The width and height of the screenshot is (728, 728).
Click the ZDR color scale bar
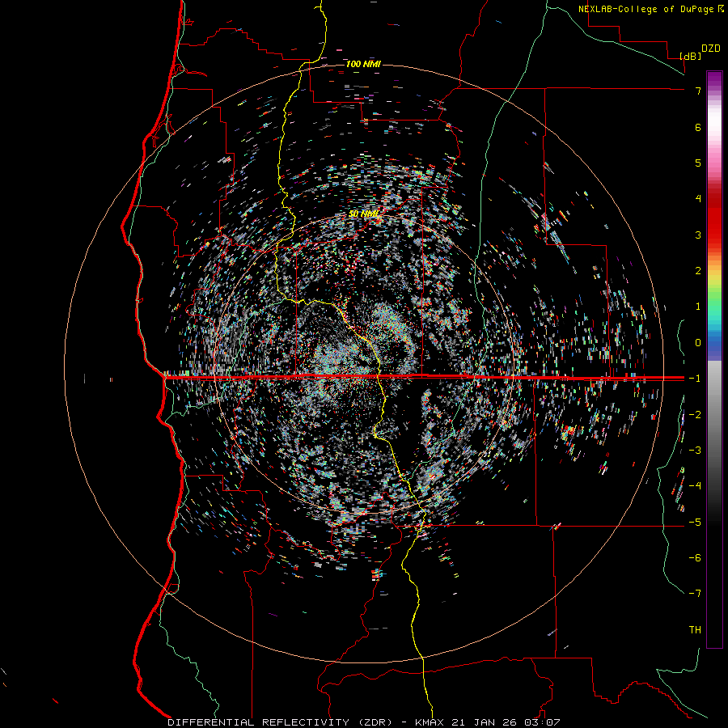[714, 359]
